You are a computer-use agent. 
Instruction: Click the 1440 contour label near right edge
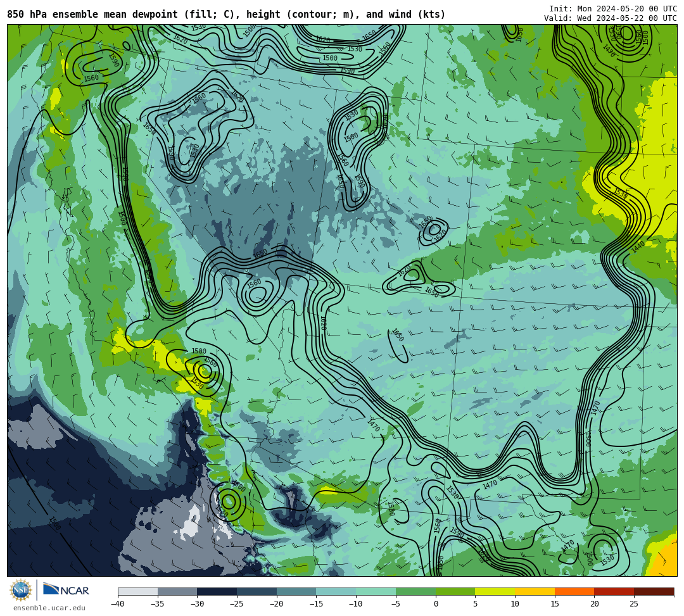click(638, 247)
